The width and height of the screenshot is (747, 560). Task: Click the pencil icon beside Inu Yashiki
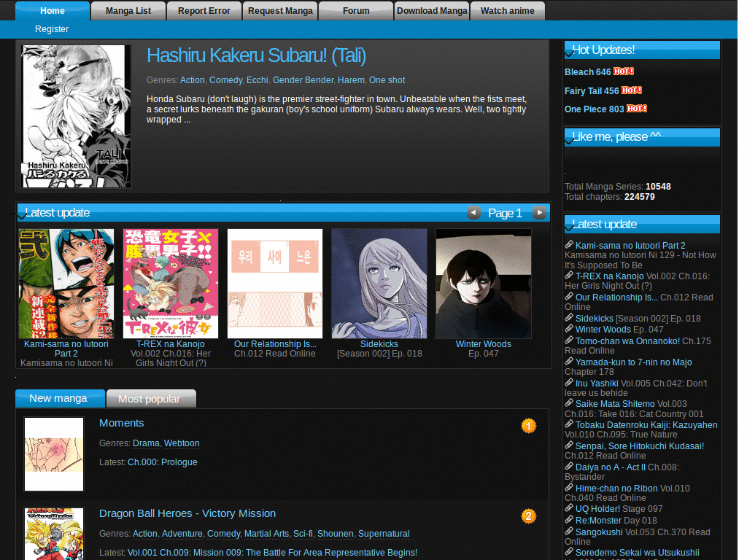click(569, 382)
